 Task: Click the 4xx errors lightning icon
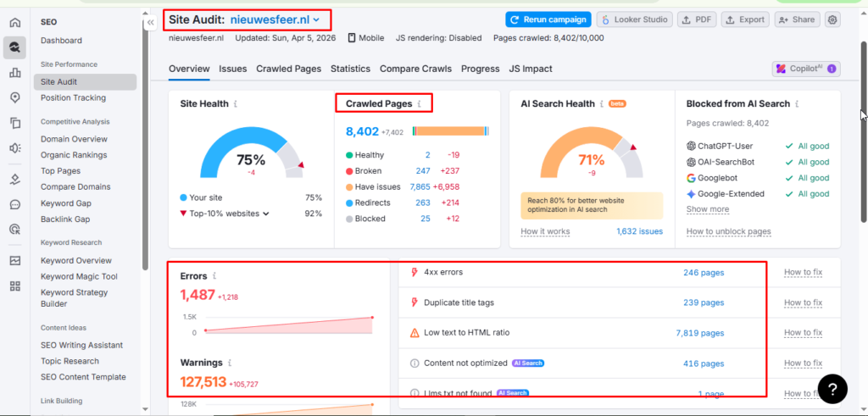click(x=414, y=272)
